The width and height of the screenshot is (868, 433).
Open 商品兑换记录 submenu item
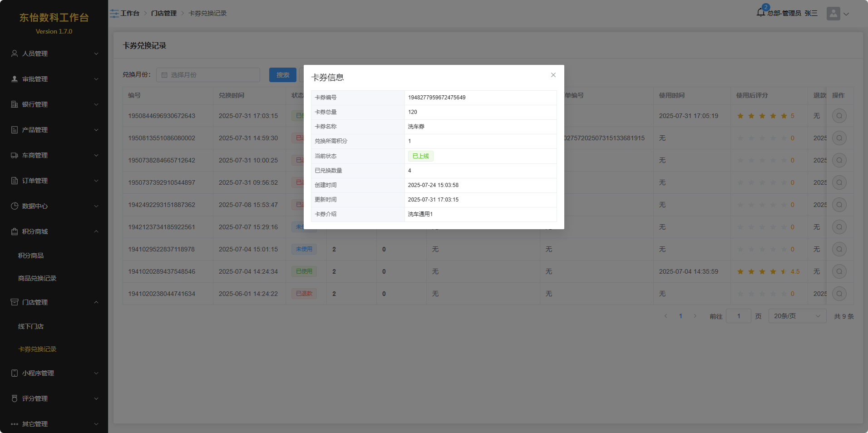[x=37, y=278]
